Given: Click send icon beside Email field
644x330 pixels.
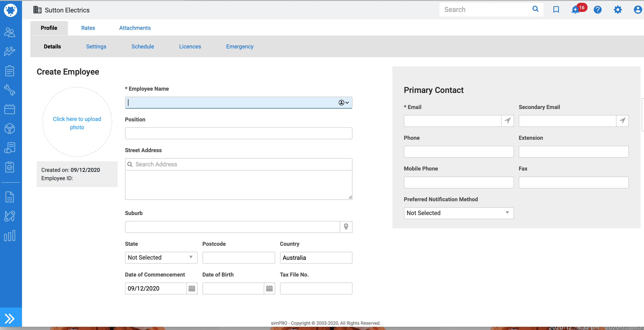Looking at the screenshot, I should click(x=508, y=121).
